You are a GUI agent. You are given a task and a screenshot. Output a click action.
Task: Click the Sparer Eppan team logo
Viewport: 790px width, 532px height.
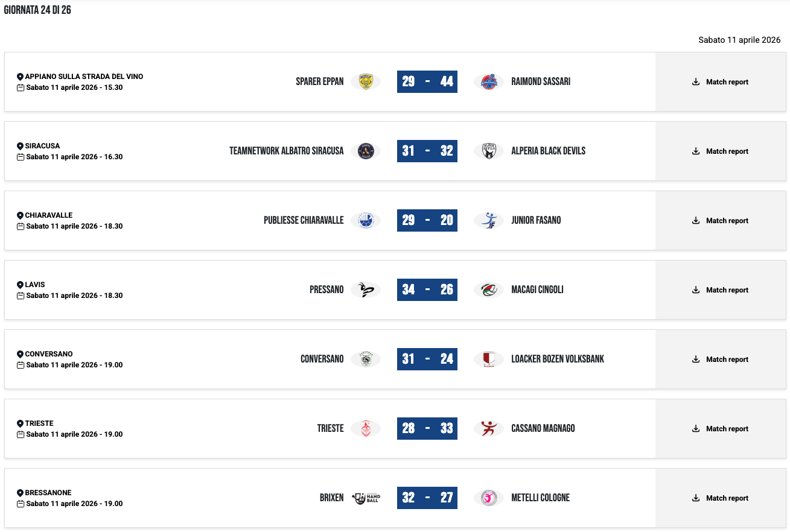(366, 81)
